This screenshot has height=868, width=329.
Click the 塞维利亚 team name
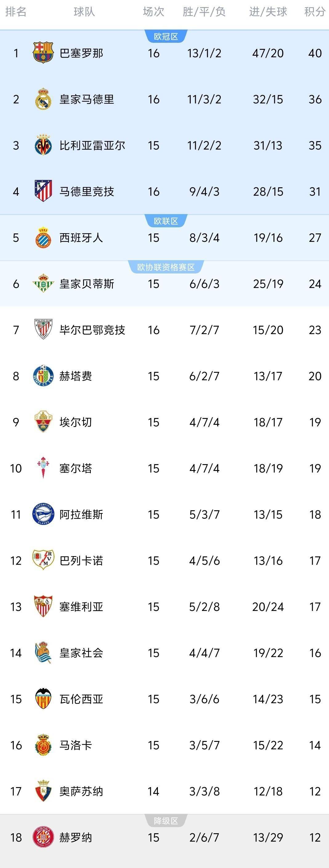(81, 607)
